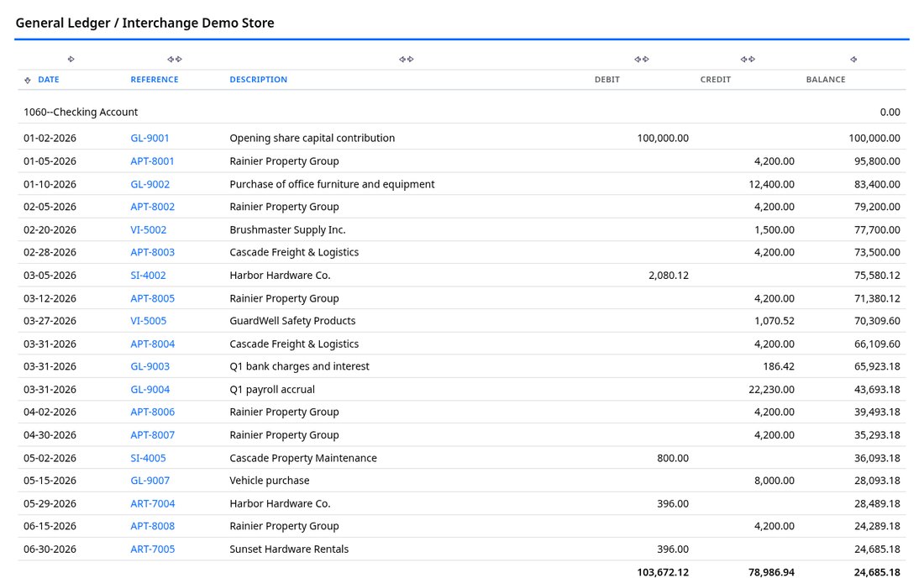Click the 43,693.18 balance value

877,390
